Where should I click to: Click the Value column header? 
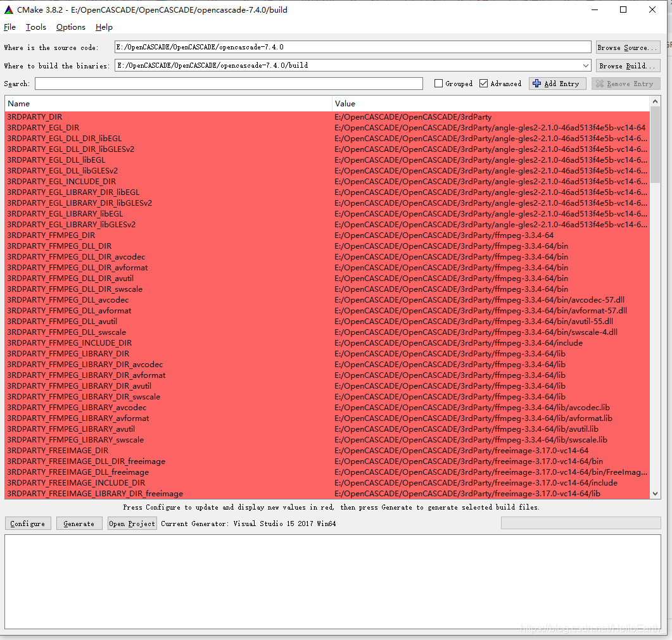tap(491, 104)
